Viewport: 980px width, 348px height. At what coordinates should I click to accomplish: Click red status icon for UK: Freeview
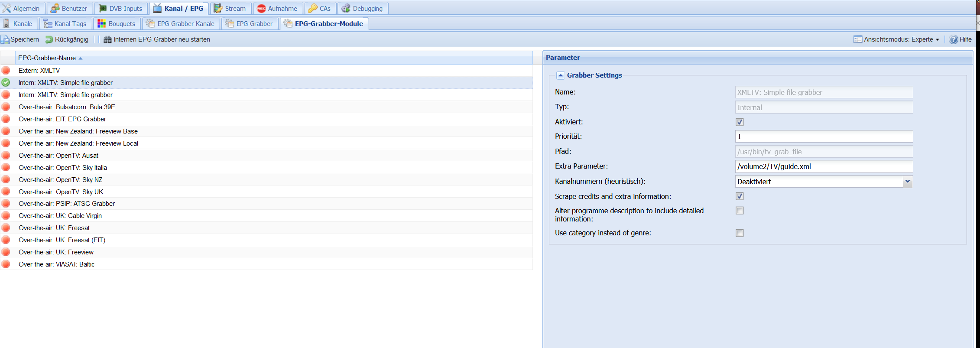[x=6, y=252]
